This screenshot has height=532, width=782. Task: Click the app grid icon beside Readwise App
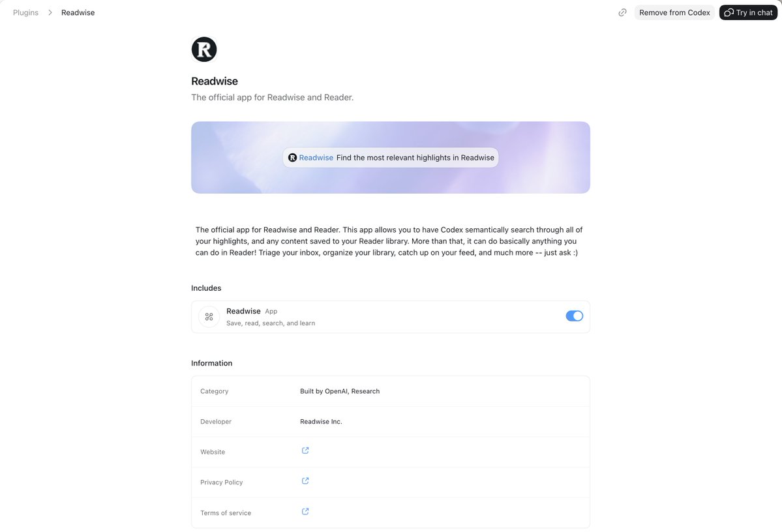pos(209,317)
